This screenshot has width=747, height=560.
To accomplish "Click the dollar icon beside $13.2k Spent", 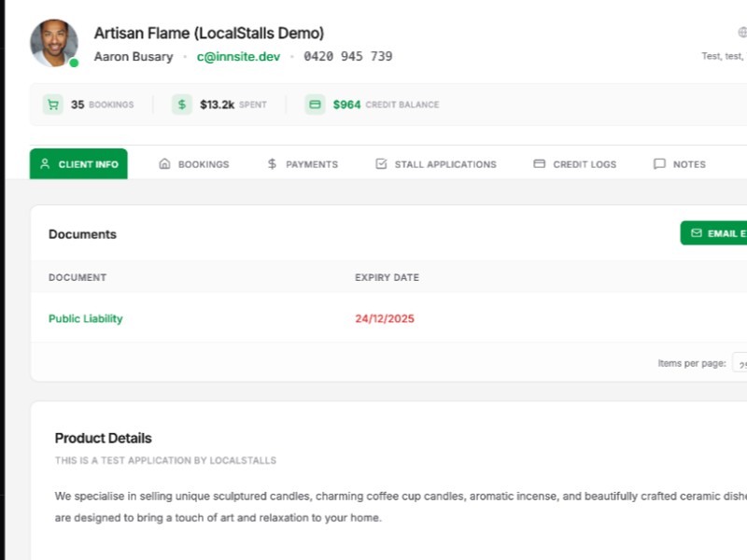I will click(x=182, y=105).
